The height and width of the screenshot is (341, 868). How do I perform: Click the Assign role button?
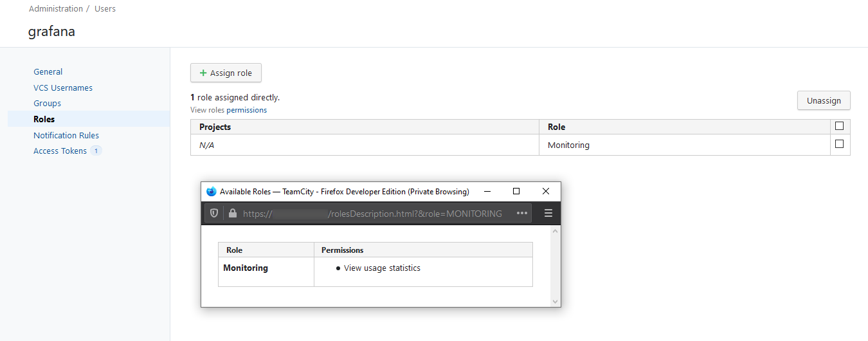point(226,73)
